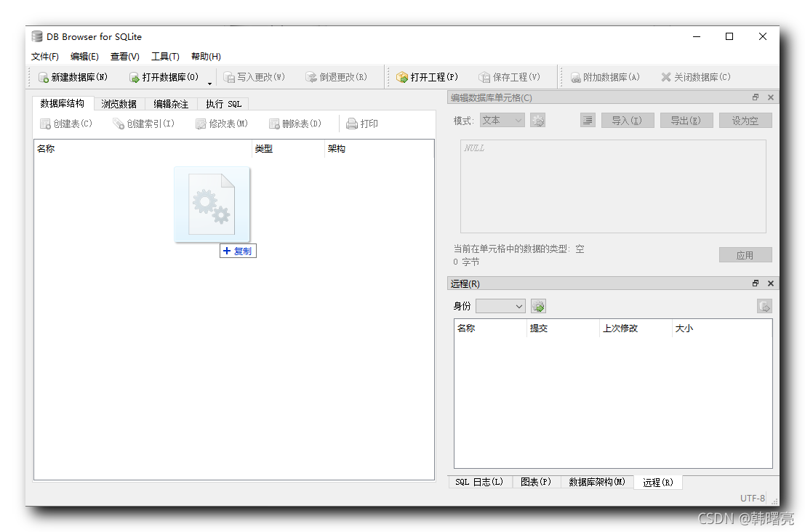Viewport: 805px width, 532px height.
Task: Click into the NULL cell edit text area
Action: 613,186
